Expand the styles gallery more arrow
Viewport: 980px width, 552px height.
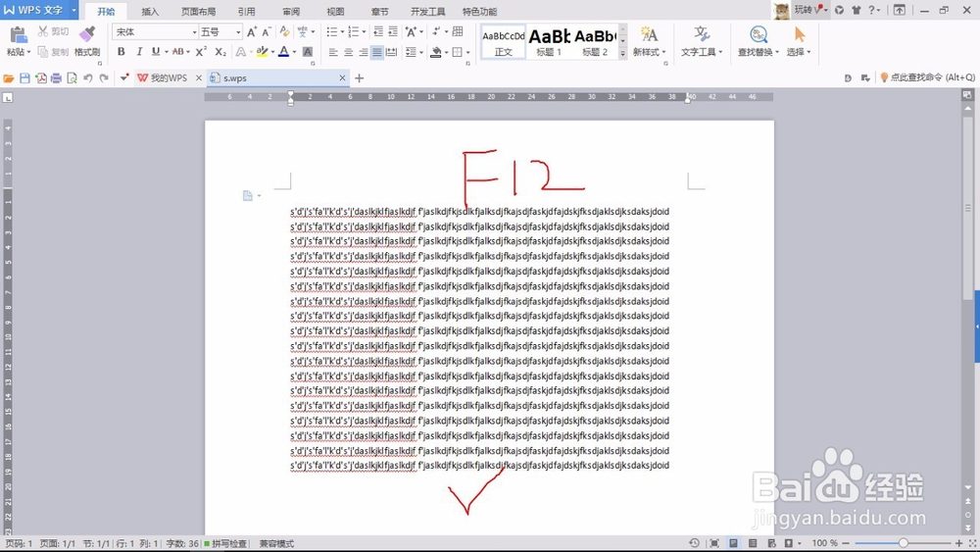point(622,54)
